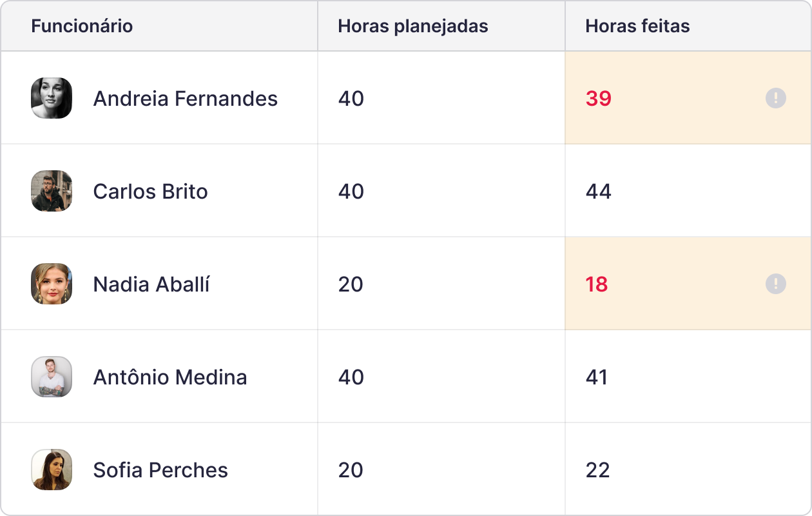Select Nadia Aballí's profile image
Viewport: 812px width, 516px height.
52,284
